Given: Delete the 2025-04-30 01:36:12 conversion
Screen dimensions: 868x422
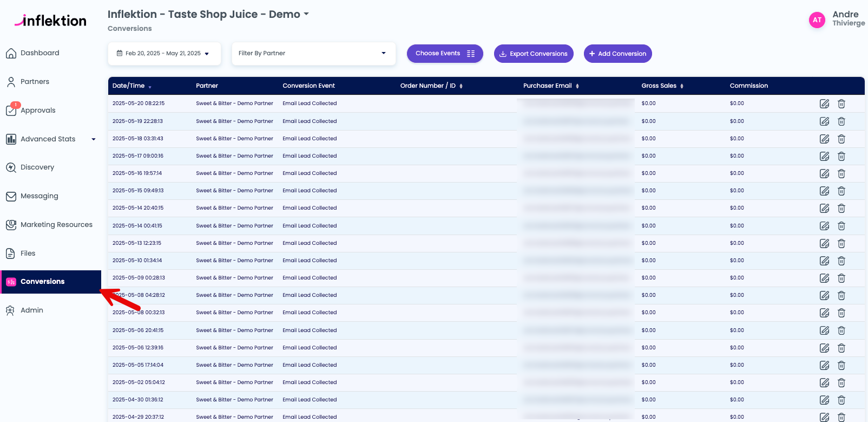Looking at the screenshot, I should click(x=841, y=400).
